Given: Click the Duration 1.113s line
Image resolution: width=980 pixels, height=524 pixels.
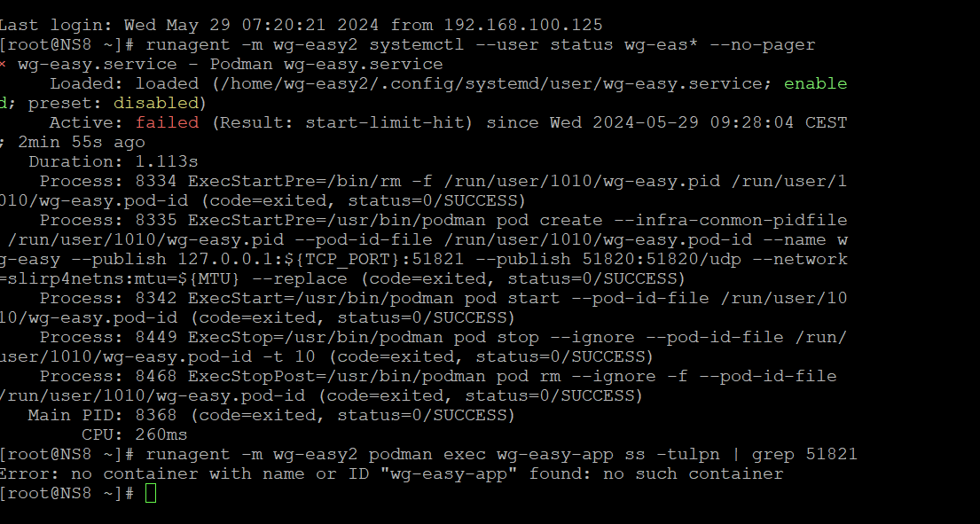Looking at the screenshot, I should [114, 161].
